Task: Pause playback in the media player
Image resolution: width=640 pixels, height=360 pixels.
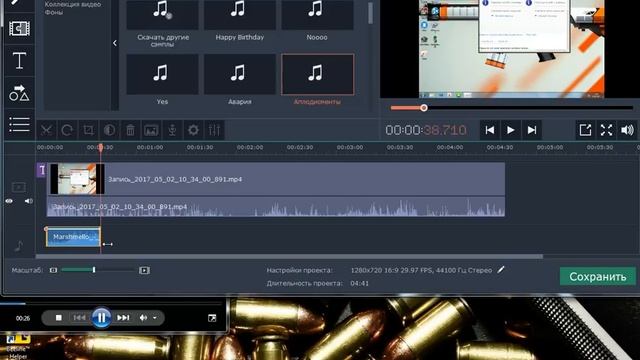Action: point(101,318)
